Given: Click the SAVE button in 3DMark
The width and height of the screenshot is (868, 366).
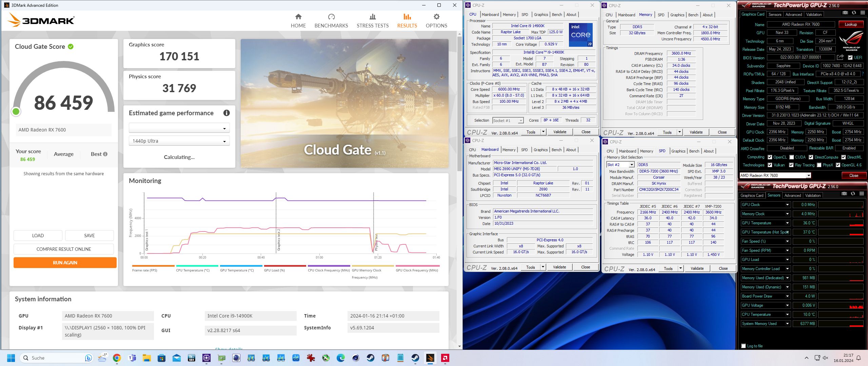Looking at the screenshot, I should 90,236.
